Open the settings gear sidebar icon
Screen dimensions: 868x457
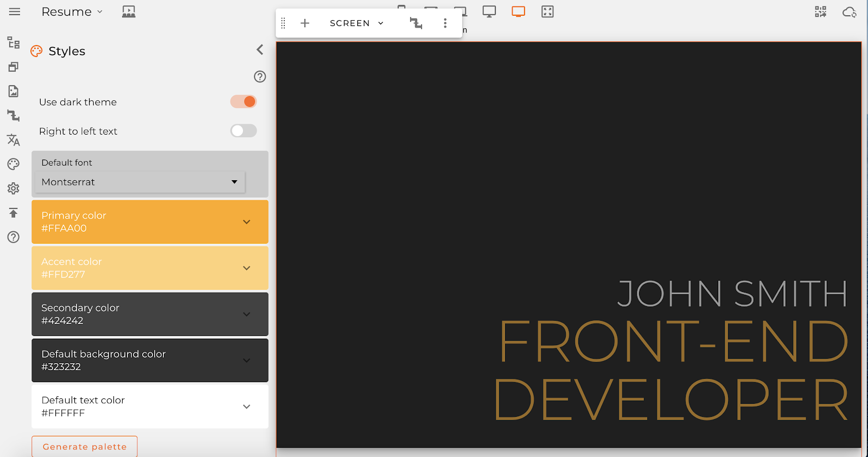[14, 188]
